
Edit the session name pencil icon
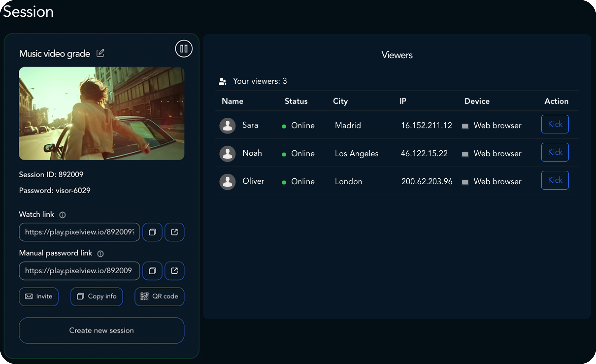pyautogui.click(x=100, y=53)
